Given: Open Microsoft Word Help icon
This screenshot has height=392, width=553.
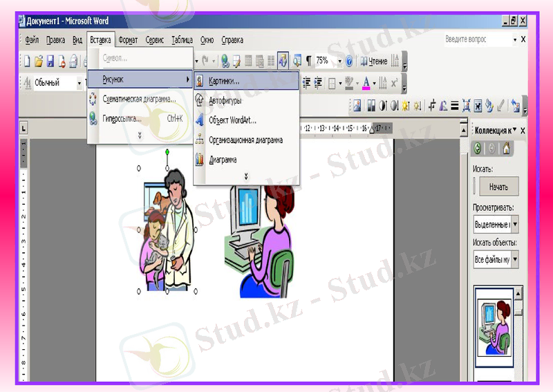Looking at the screenshot, I should pyautogui.click(x=349, y=62).
